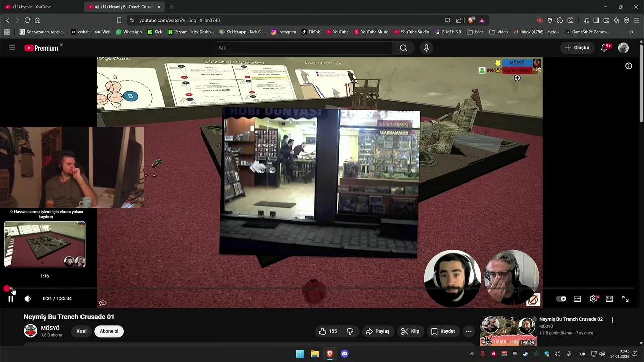
Task: Open the YouTube Music bookmark
Action: tap(371, 32)
